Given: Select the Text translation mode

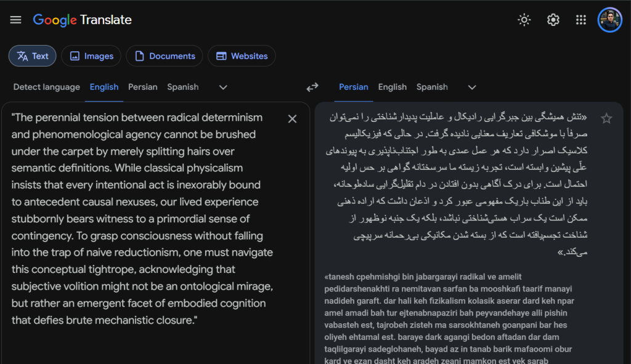Looking at the screenshot, I should [33, 56].
